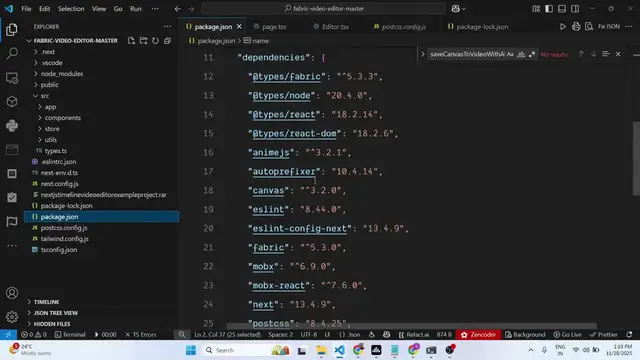This screenshot has width=640, height=360.
Task: Switch to the page.tsx tab
Action: point(274,27)
